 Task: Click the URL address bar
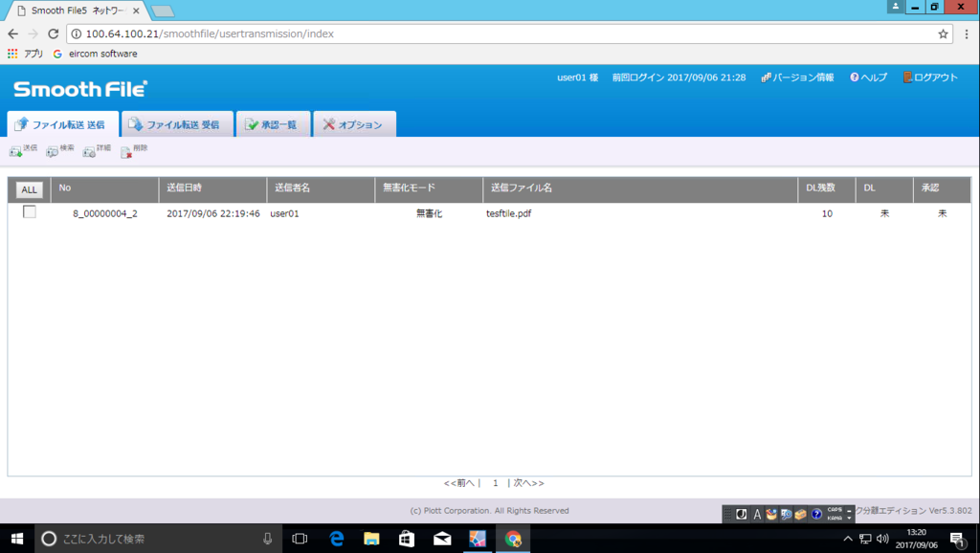pos(509,33)
